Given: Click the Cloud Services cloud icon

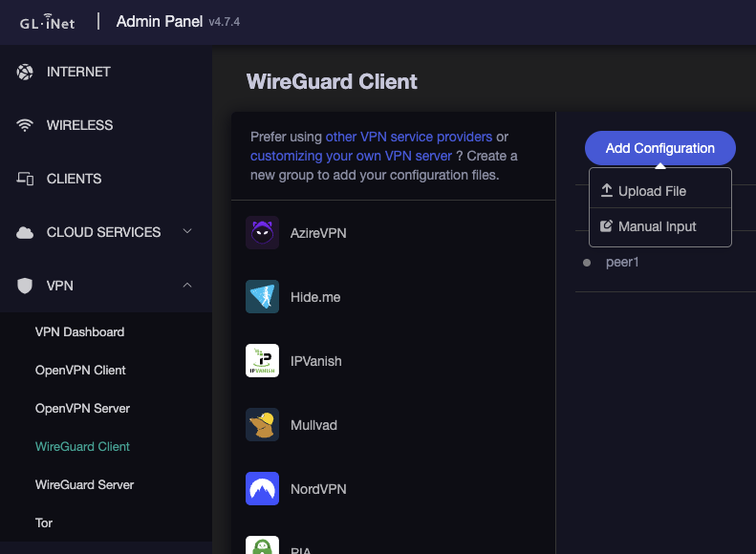Looking at the screenshot, I should (x=25, y=233).
